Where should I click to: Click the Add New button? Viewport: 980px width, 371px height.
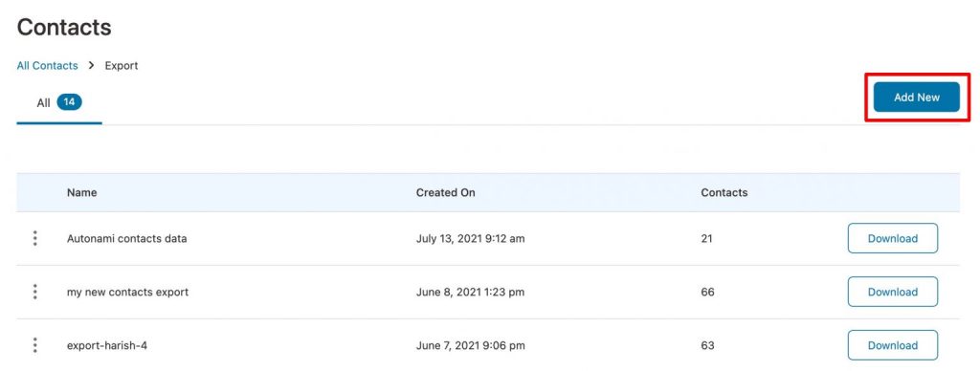[916, 97]
